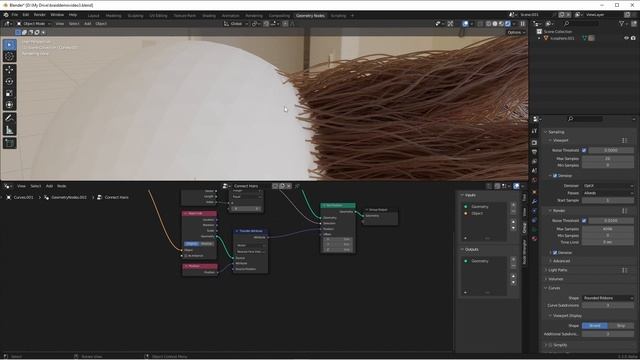Expand the Light Paths panel
The width and height of the screenshot is (640, 360).
[557, 270]
